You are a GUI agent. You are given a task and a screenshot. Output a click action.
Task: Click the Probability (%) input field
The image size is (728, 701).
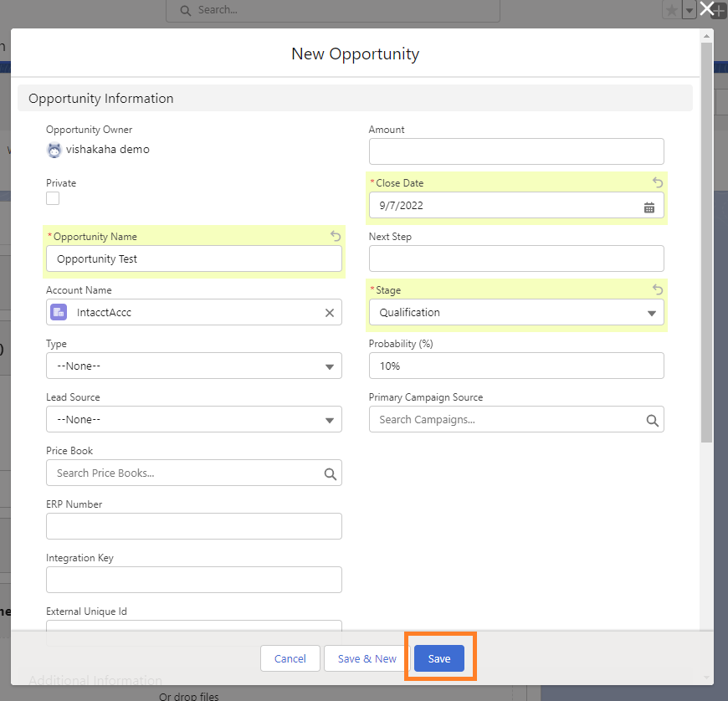(x=516, y=366)
